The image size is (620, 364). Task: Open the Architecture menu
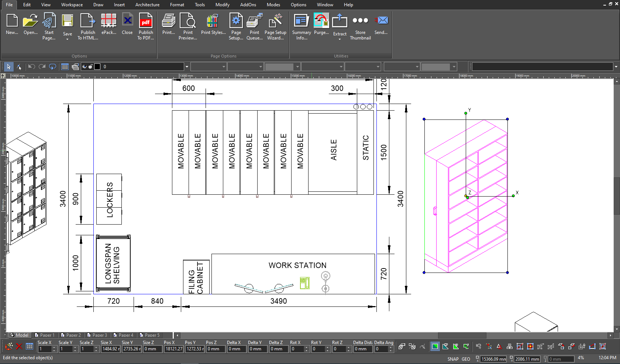[147, 5]
